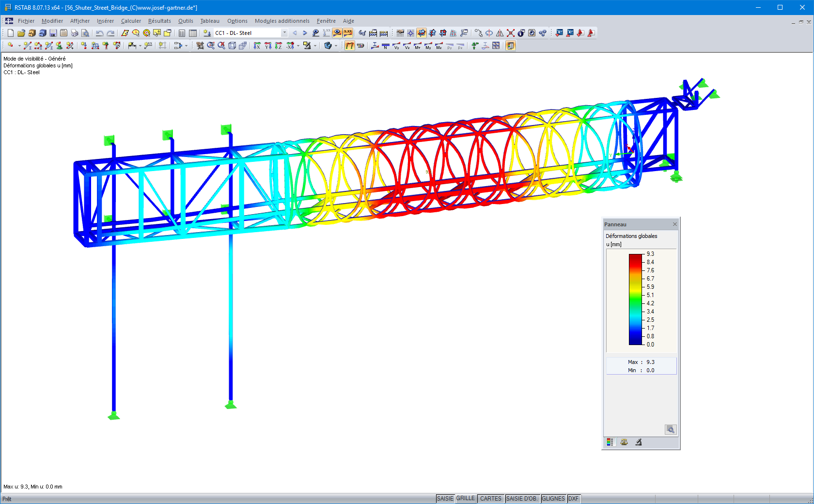Click the magnifier button in the Panneau
814x504 pixels.
point(671,429)
